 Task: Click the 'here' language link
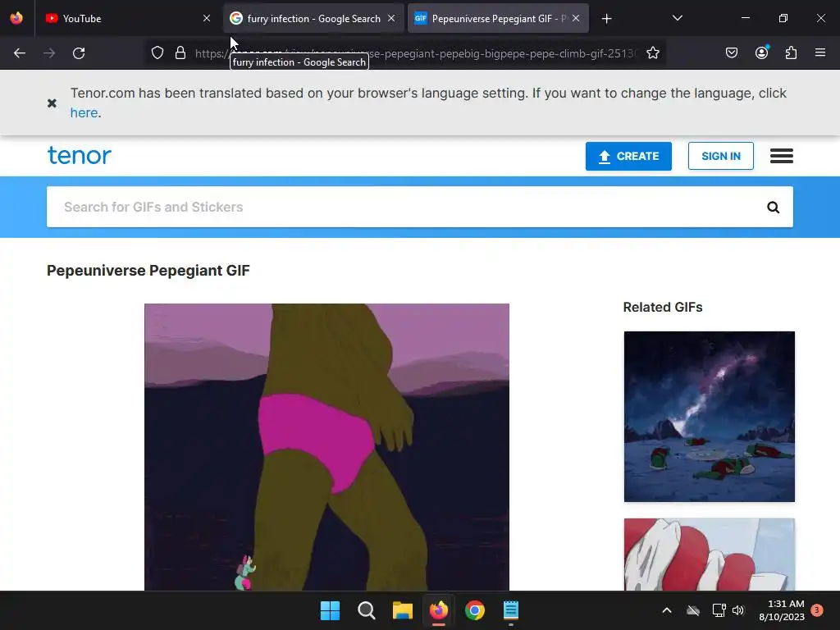(x=84, y=112)
